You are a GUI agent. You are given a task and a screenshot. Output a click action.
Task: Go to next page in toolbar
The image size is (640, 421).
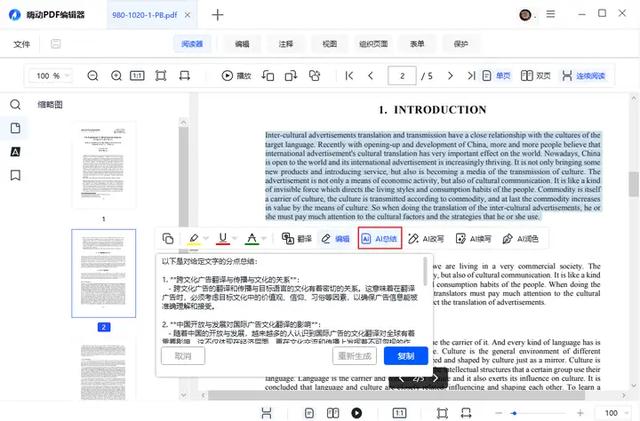coord(450,76)
